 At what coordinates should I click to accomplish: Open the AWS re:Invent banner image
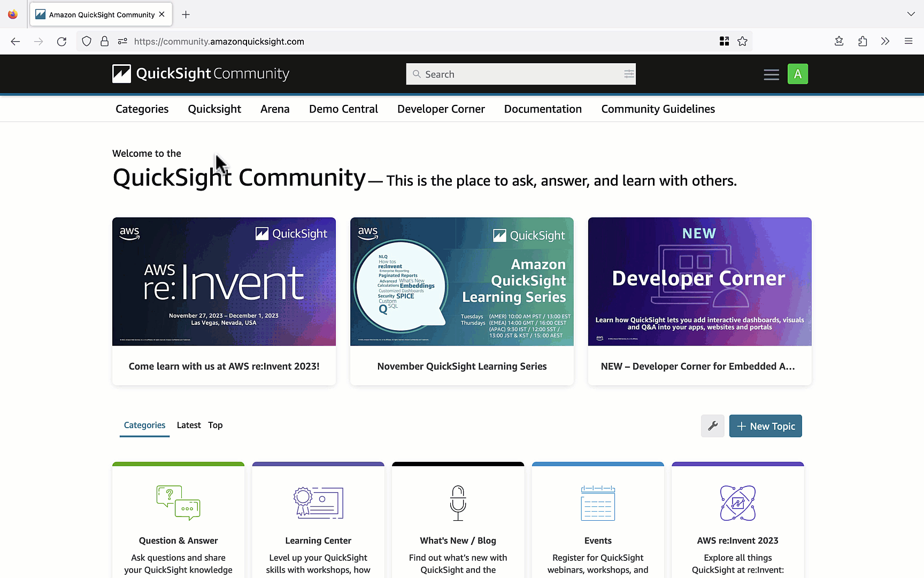pyautogui.click(x=224, y=282)
